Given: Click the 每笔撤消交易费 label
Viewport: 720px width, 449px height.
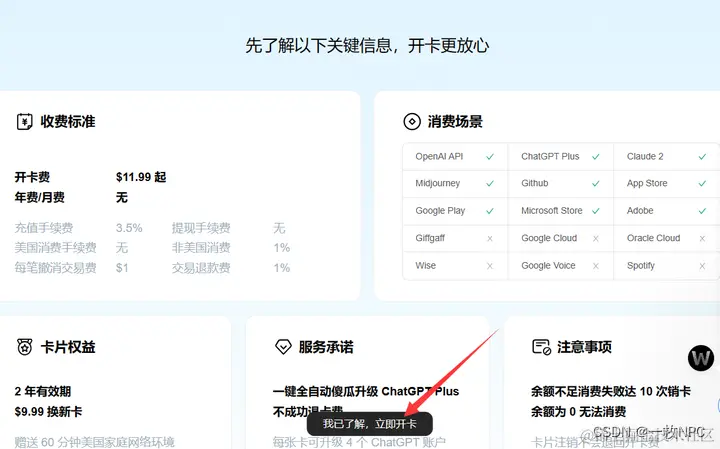Looking at the screenshot, I should 56,268.
